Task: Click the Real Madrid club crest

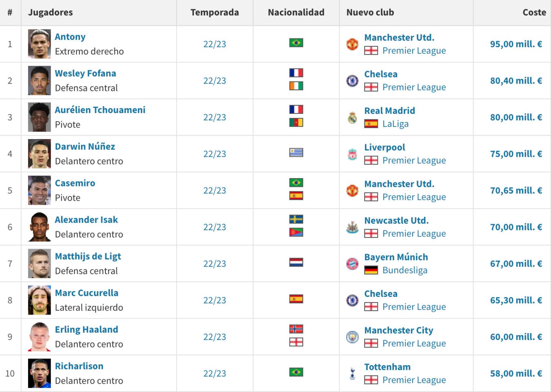Action: pyautogui.click(x=352, y=117)
